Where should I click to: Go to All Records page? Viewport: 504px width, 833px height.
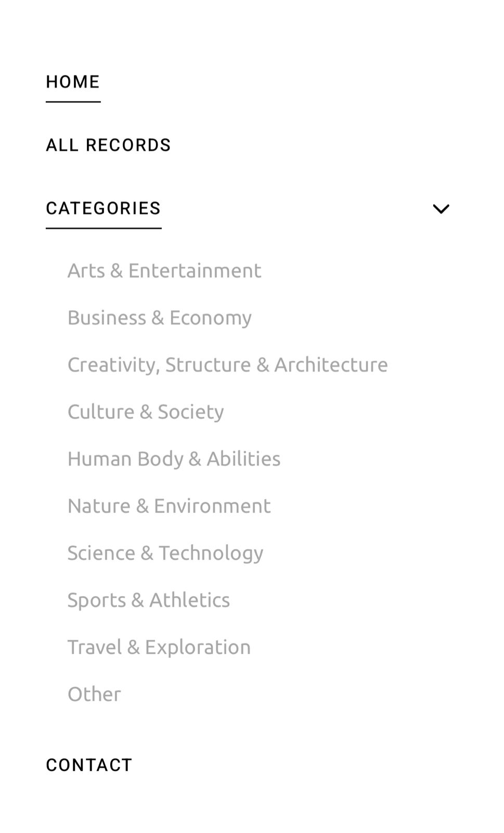click(x=108, y=145)
